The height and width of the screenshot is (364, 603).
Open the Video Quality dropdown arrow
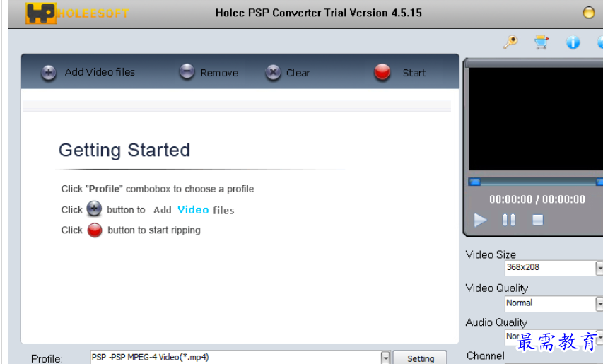[x=599, y=304]
